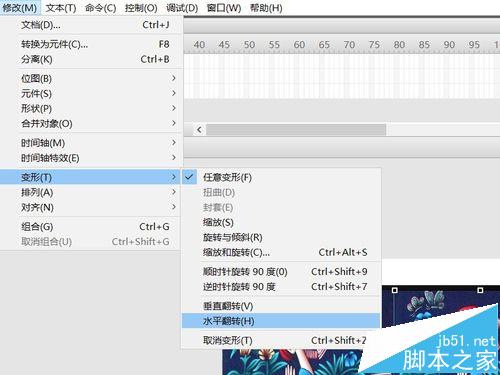The width and height of the screenshot is (500, 375).
Task: Expand the 变形(T) submenu
Action: (x=91, y=177)
